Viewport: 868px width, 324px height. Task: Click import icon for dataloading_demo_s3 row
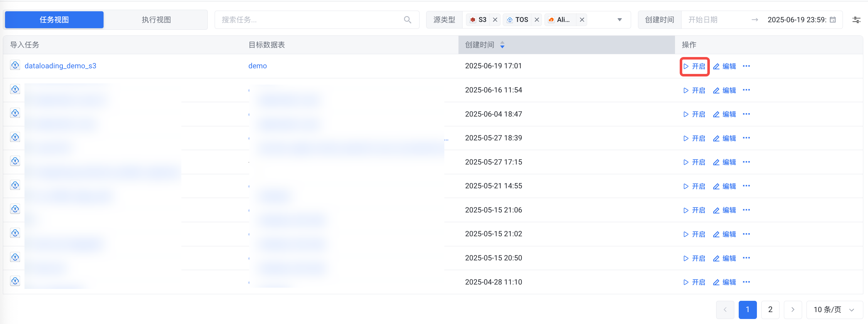15,65
